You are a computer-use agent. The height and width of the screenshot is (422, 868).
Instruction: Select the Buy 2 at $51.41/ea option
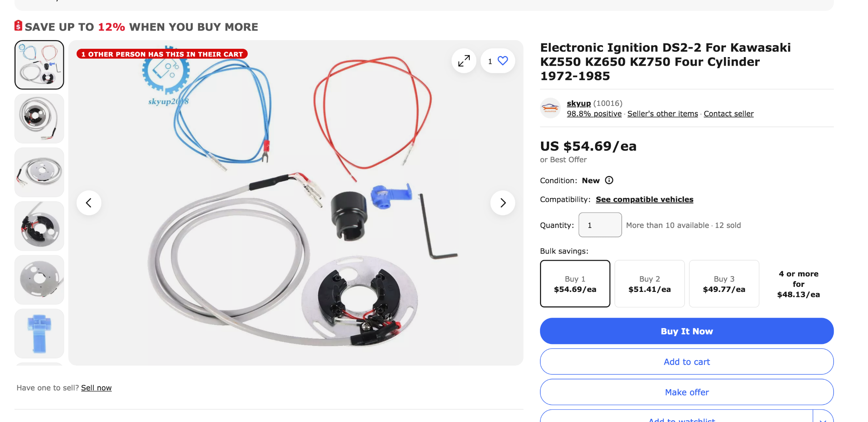click(x=650, y=284)
